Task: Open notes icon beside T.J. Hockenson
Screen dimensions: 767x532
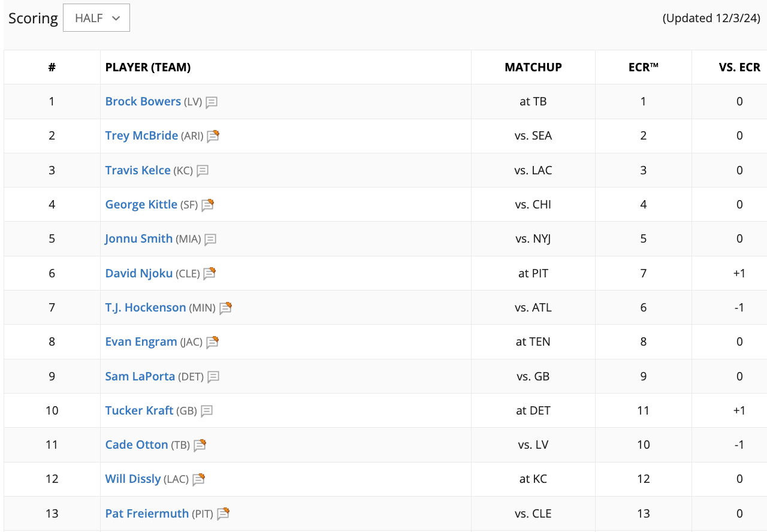Action: (225, 308)
